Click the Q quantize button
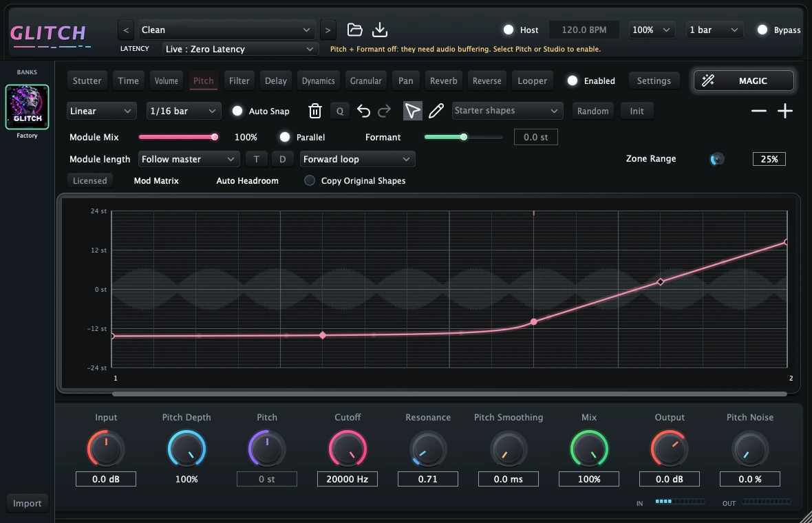Image resolution: width=812 pixels, height=523 pixels. click(340, 111)
